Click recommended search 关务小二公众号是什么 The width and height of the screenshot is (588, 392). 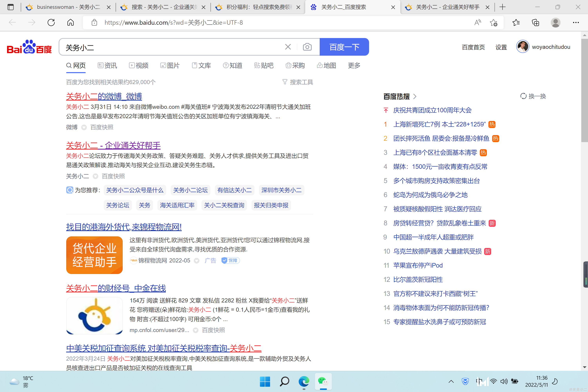(x=135, y=190)
